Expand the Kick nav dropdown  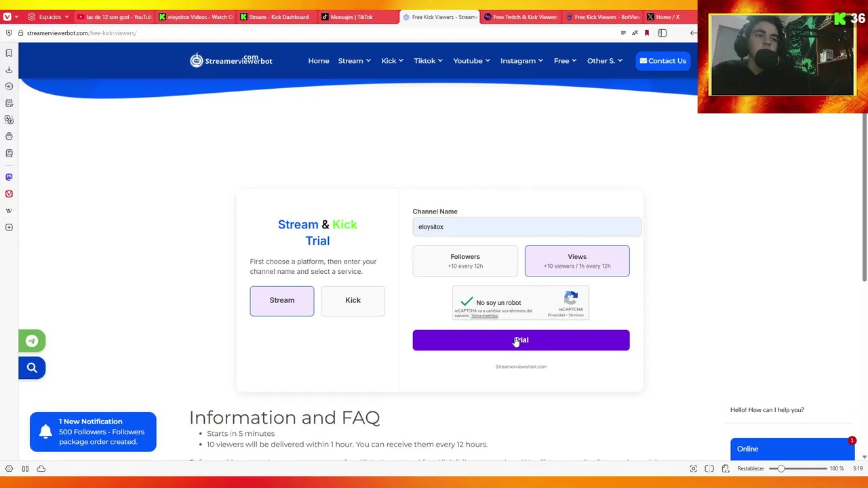coord(393,61)
